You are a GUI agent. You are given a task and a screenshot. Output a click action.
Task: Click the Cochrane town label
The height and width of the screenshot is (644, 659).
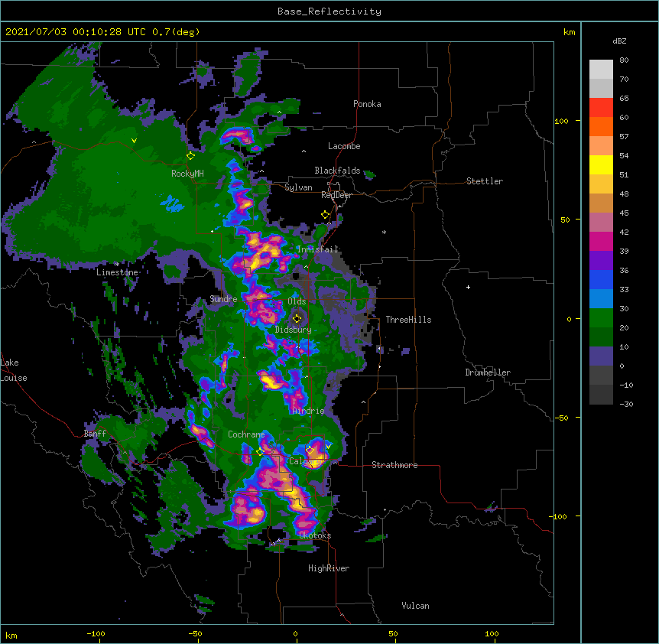click(246, 434)
